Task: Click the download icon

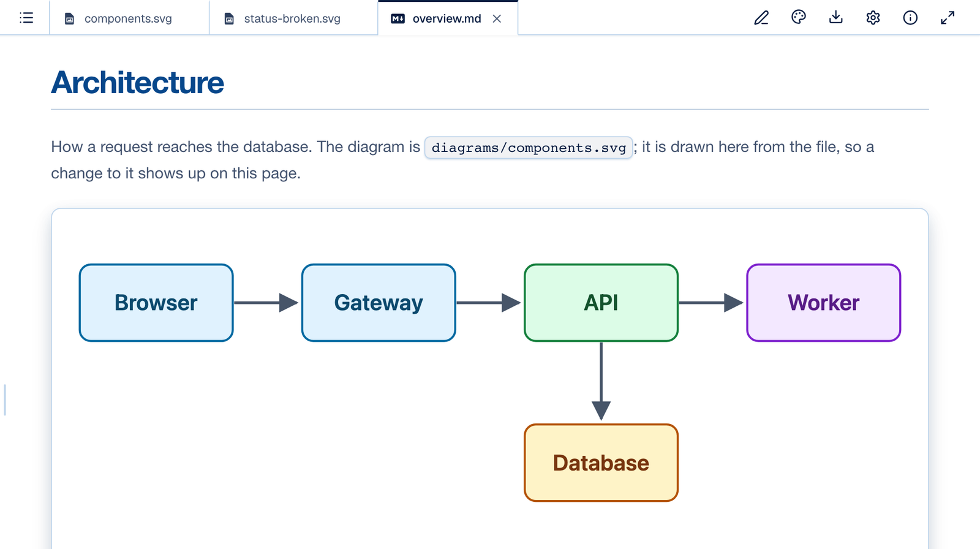Action: point(836,18)
